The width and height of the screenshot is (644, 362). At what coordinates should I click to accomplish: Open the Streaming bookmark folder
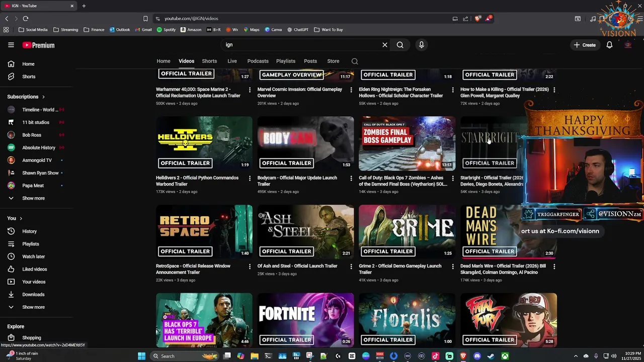click(x=65, y=30)
